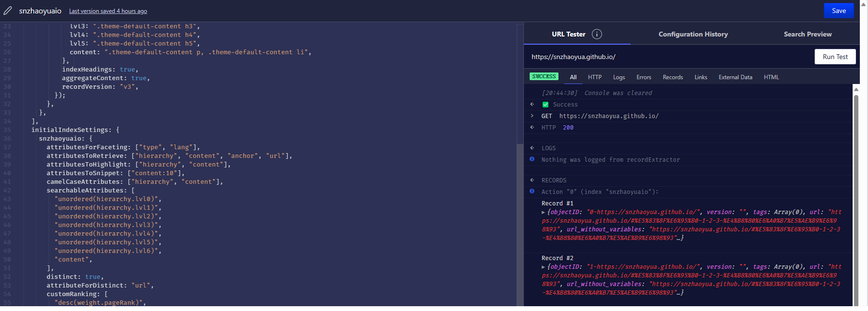The image size is (868, 311).
Task: Click the info icon next to URL Tester
Action: coord(597,34)
